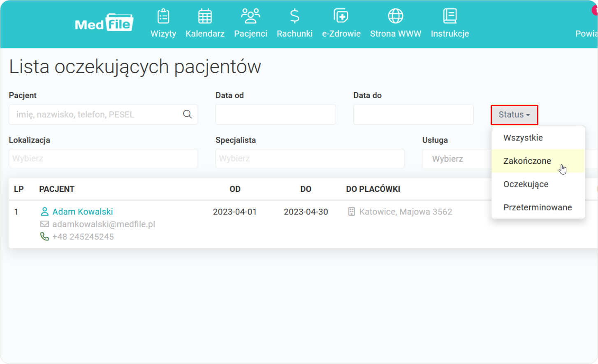Open the Powiadomienia item at top right
The image size is (598, 364).
[x=586, y=34]
